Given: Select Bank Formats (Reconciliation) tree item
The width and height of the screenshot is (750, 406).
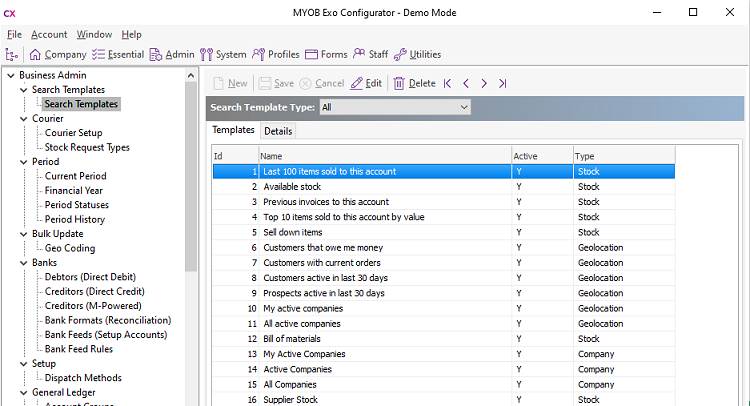Looking at the screenshot, I should coord(108,320).
